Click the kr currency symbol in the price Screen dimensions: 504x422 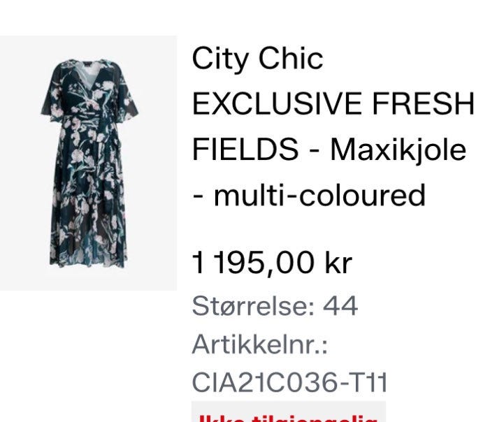pos(339,263)
